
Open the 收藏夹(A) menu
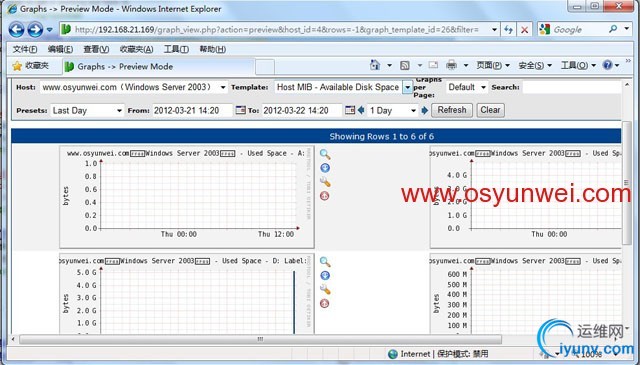click(136, 49)
